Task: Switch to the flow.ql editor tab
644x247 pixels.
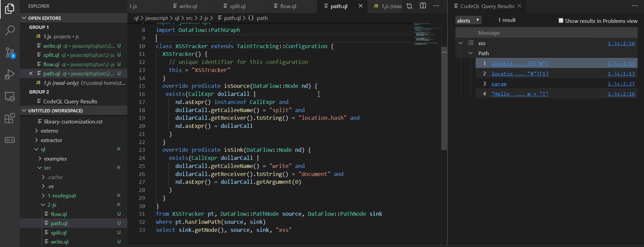Action: click(x=288, y=6)
